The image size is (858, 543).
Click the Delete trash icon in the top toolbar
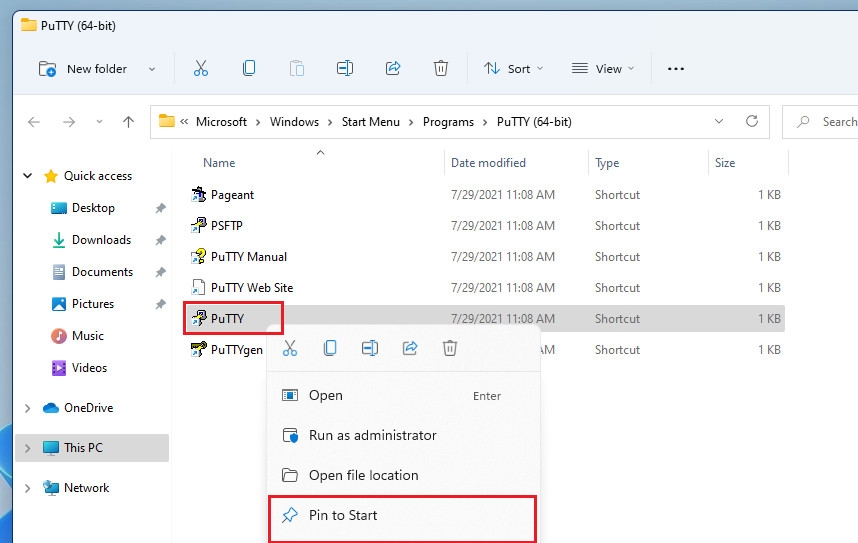[441, 68]
